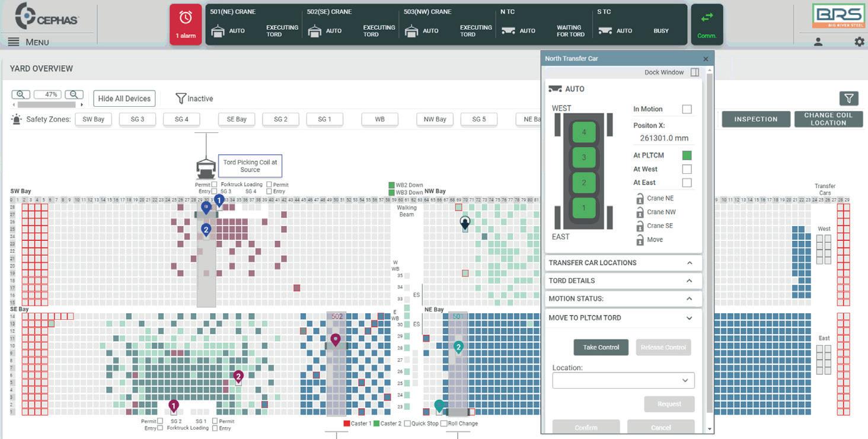
Task: Toggle the At PLTCM checkbox
Action: (x=687, y=155)
